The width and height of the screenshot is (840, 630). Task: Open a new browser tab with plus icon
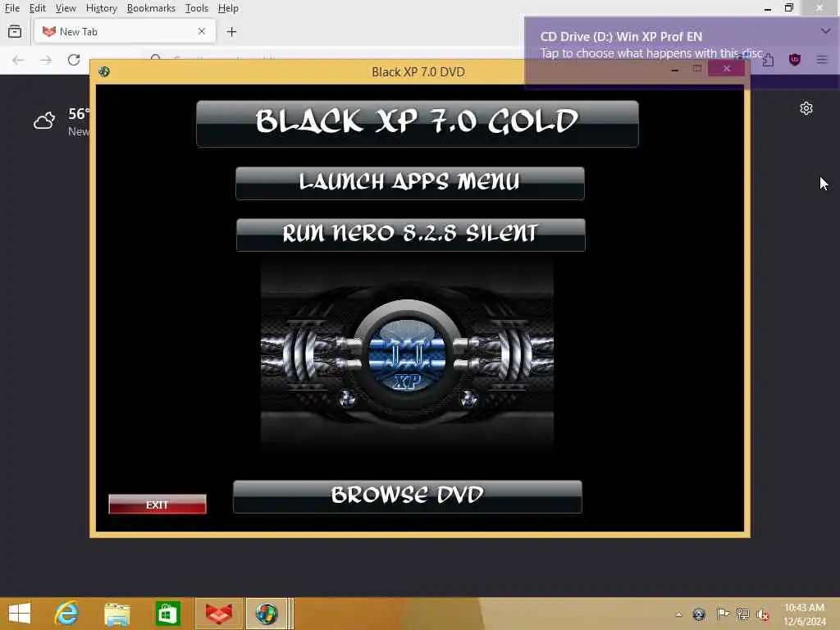click(x=231, y=32)
